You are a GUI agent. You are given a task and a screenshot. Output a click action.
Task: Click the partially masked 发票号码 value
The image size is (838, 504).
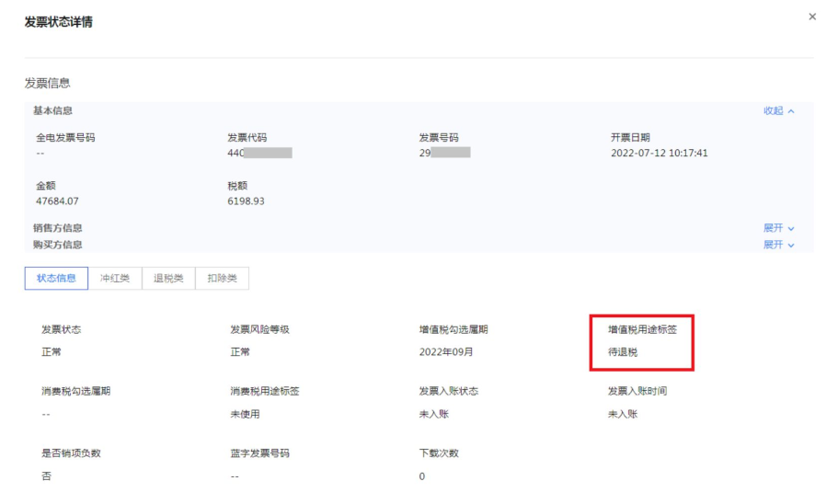(x=444, y=154)
